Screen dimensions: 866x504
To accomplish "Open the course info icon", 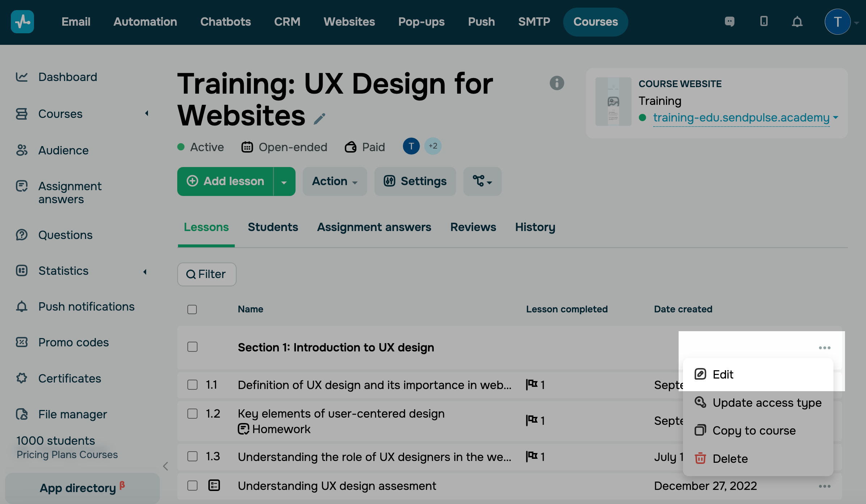I will (x=557, y=83).
